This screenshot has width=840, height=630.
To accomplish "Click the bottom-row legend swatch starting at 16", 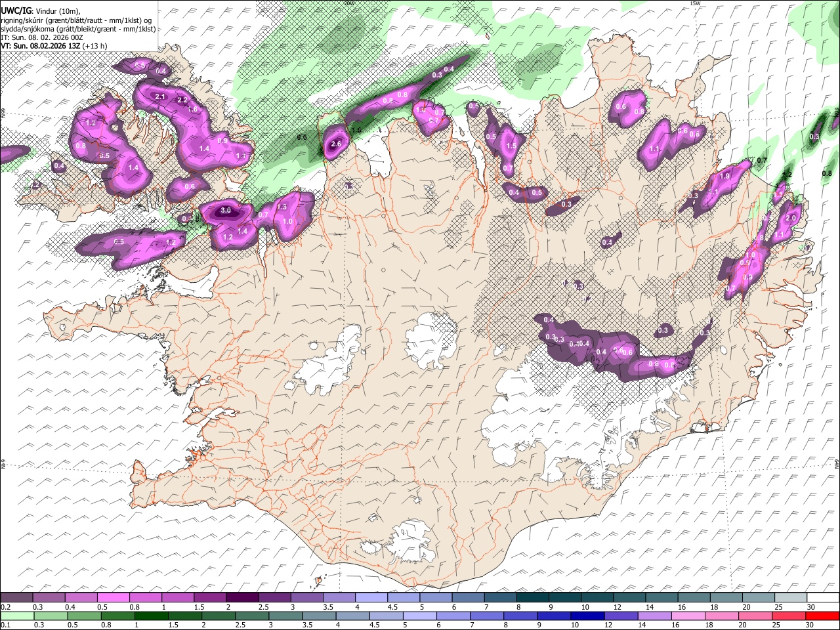I will (688, 616).
